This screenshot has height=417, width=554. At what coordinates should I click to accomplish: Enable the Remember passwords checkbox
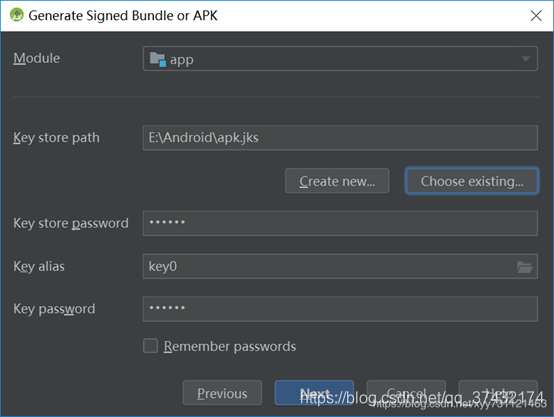(151, 346)
